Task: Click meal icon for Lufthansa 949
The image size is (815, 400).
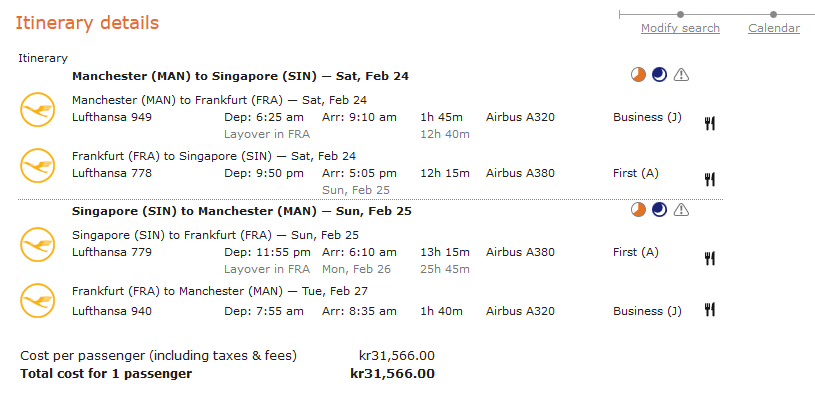Action: 710,123
